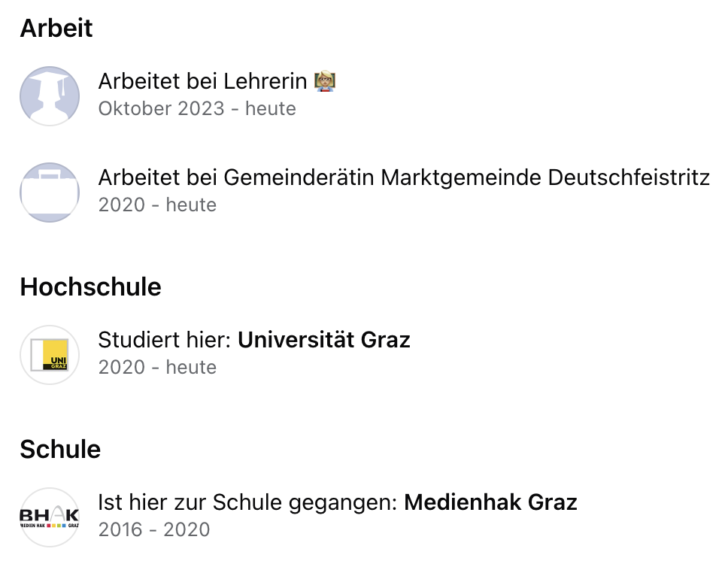728x573 pixels.
Task: Open the Universität Graz link
Action: [324, 340]
